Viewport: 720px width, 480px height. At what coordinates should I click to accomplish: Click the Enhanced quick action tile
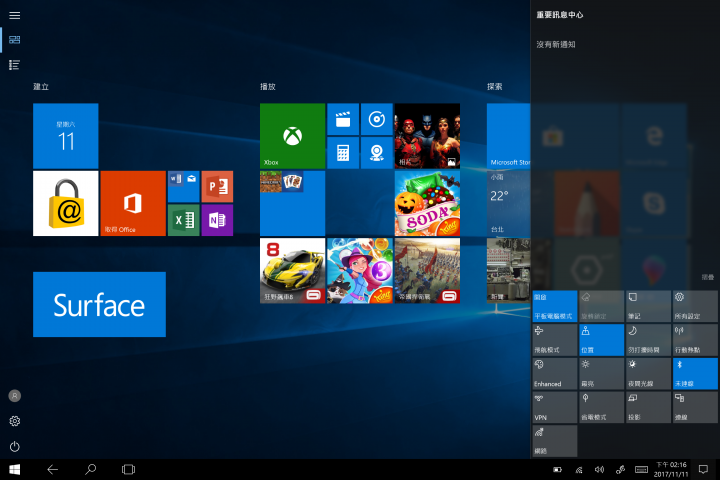[x=555, y=373]
